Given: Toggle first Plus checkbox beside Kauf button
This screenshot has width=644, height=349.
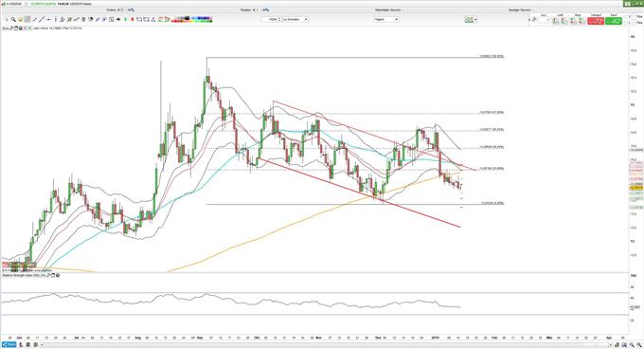Looking at the screenshot, I should click(635, 16).
